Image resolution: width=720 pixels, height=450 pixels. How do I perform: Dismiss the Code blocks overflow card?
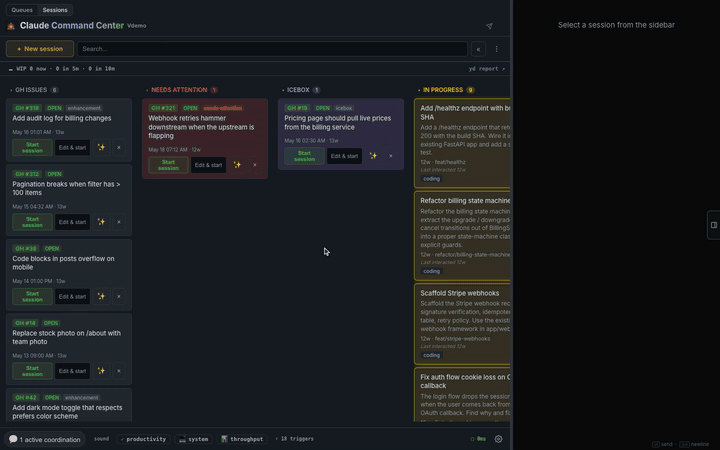pos(119,297)
